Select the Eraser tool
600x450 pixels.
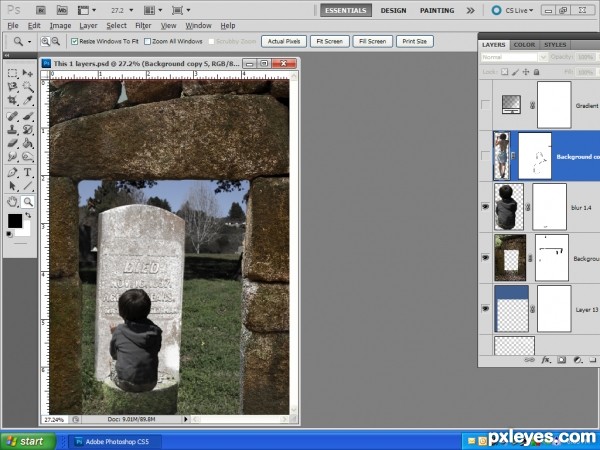(x=12, y=143)
